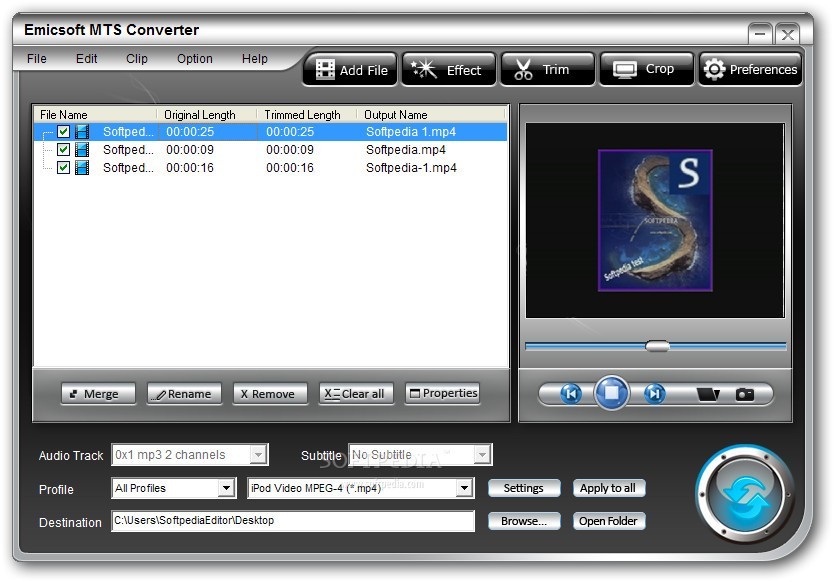Click film icon of 00:00:25 file row
The height and width of the screenshot is (582, 834).
[82, 131]
